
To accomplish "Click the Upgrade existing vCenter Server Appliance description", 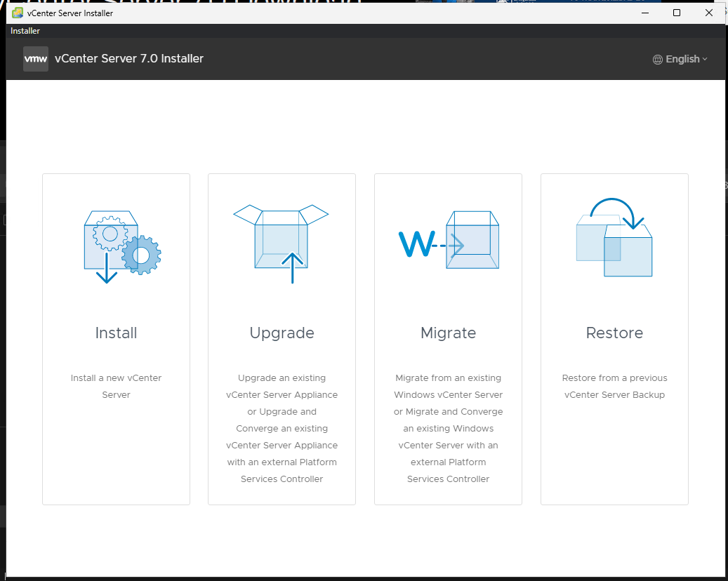I will 282,428.
